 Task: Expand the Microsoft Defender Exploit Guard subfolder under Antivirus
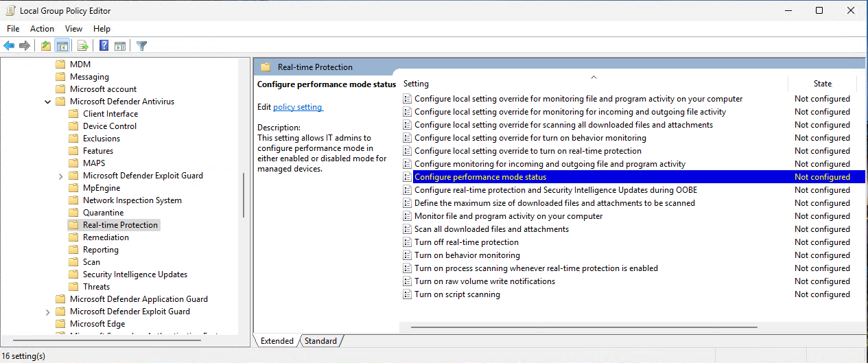61,176
